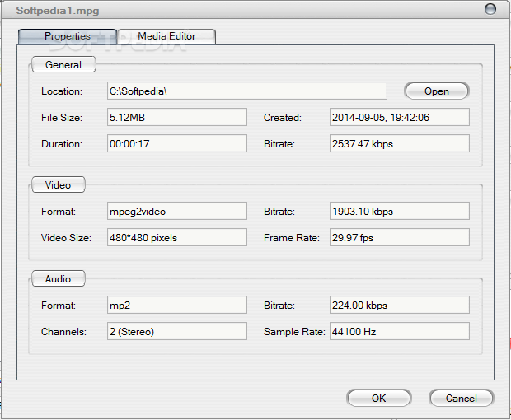The width and height of the screenshot is (511, 420).
Task: Click the Sample Rate: label
Action: 294,331
